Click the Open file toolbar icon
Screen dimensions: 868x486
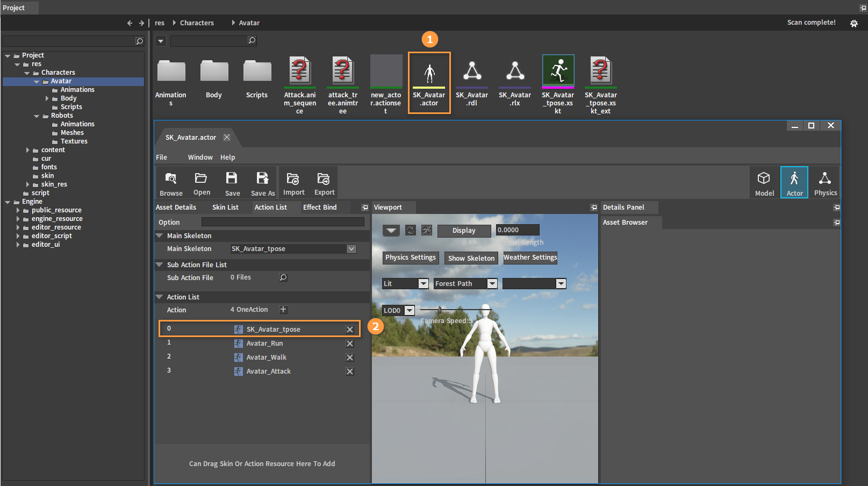pyautogui.click(x=202, y=183)
